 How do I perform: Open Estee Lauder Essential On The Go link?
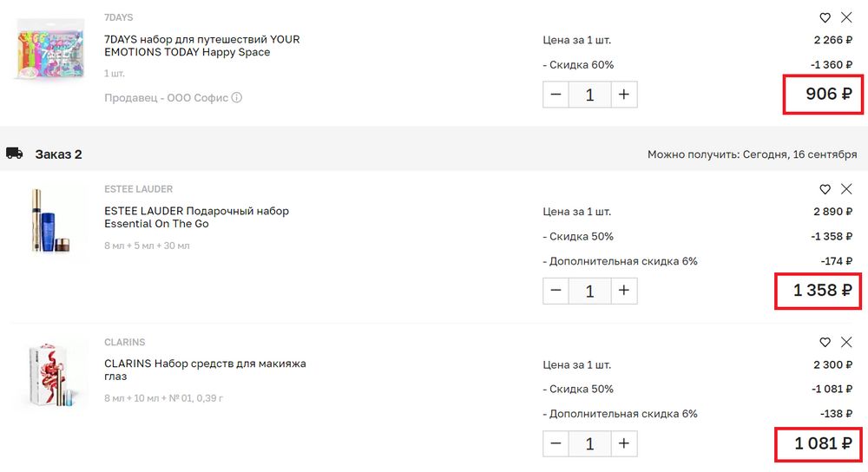pyautogui.click(x=196, y=217)
